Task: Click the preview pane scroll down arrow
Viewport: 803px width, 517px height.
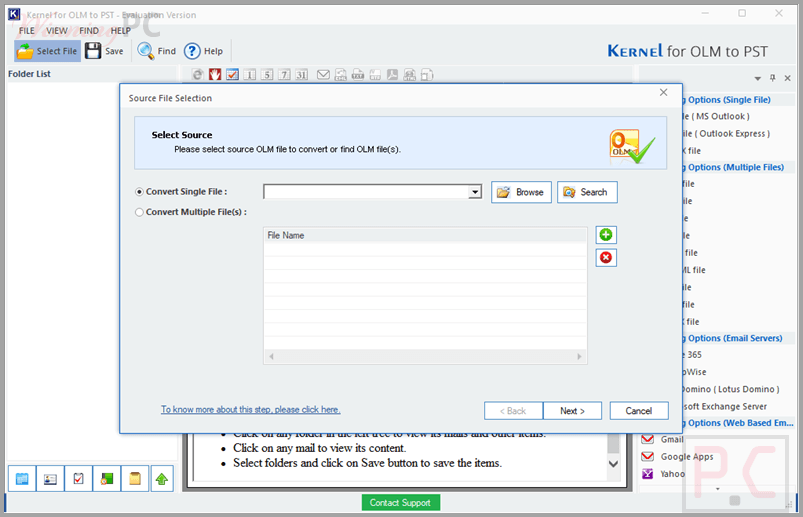Action: 613,464
